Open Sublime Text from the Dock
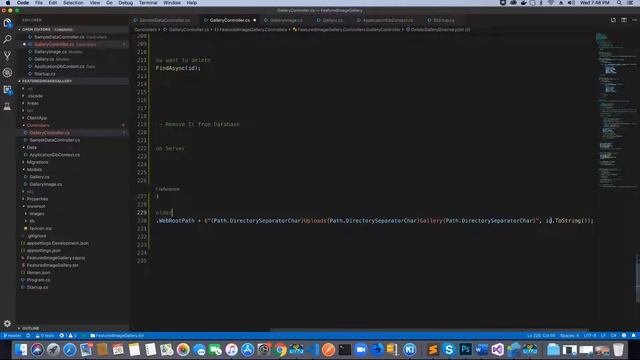 point(433,350)
